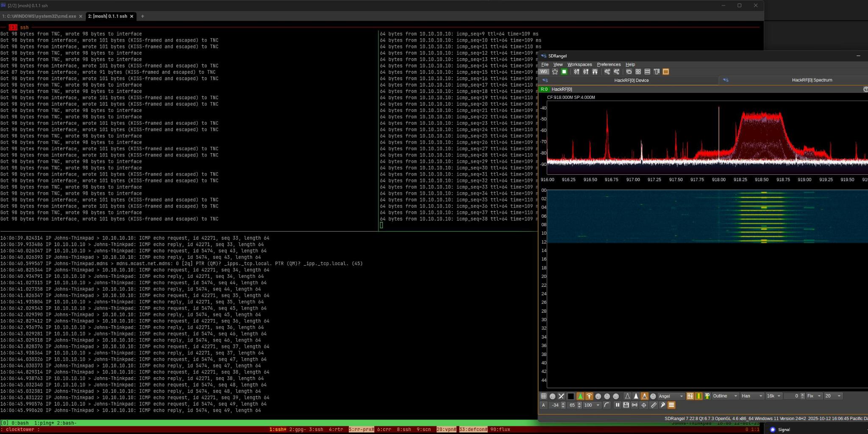This screenshot has height=434, width=868.
Task: Click the 65 power range spinbox
Action: click(575, 405)
